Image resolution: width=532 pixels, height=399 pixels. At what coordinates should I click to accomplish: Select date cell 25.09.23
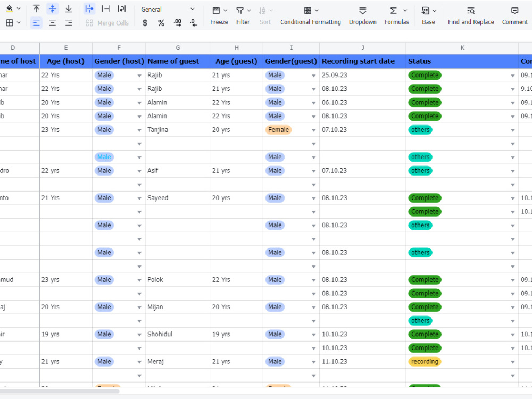click(363, 76)
